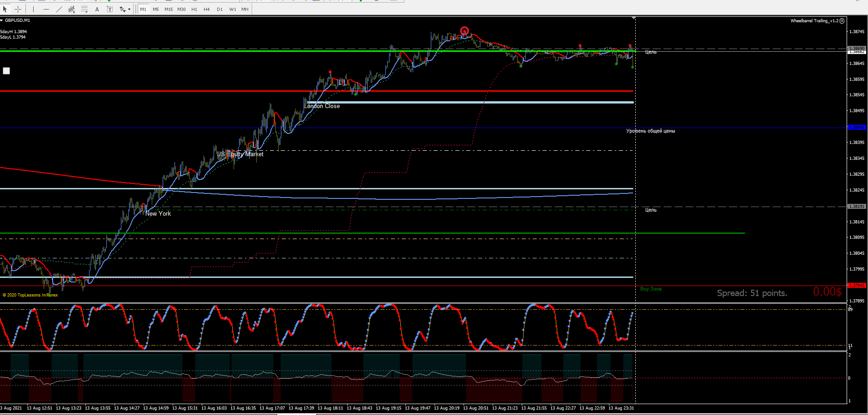Click the Wheelbarrel Trailing sad-face icon
The height and width of the screenshot is (415, 868).
pyautogui.click(x=842, y=21)
